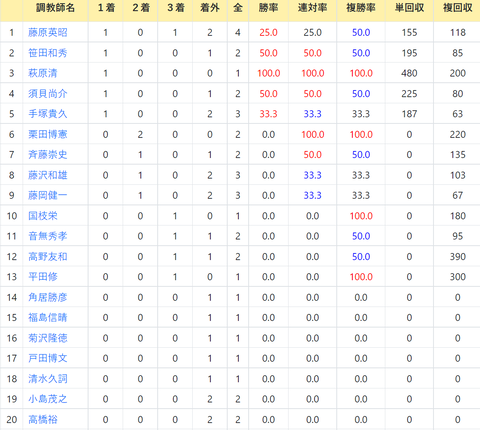Open trainer 戸田博文 link
This screenshot has height=430, width=480.
[x=48, y=358]
